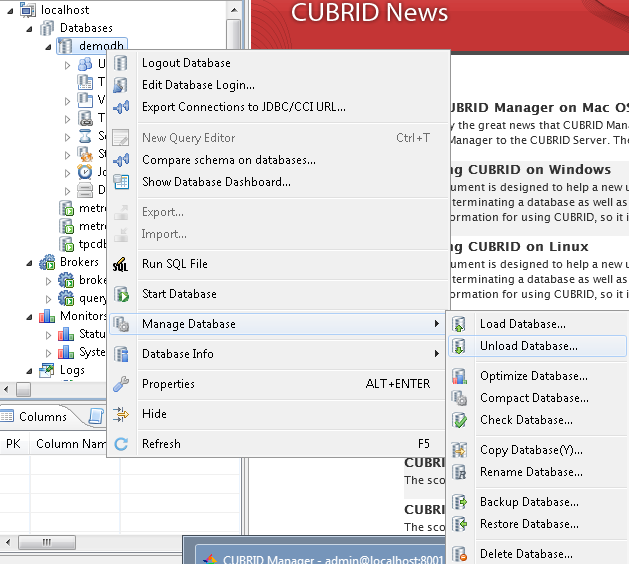Click the Refresh circular arrow icon

click(x=121, y=444)
